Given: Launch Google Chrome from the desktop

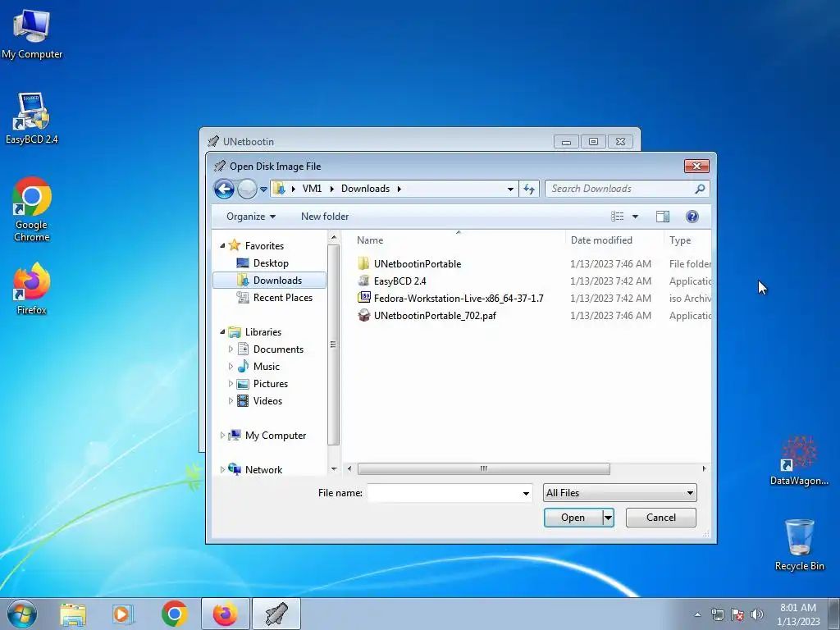Looking at the screenshot, I should [32, 209].
